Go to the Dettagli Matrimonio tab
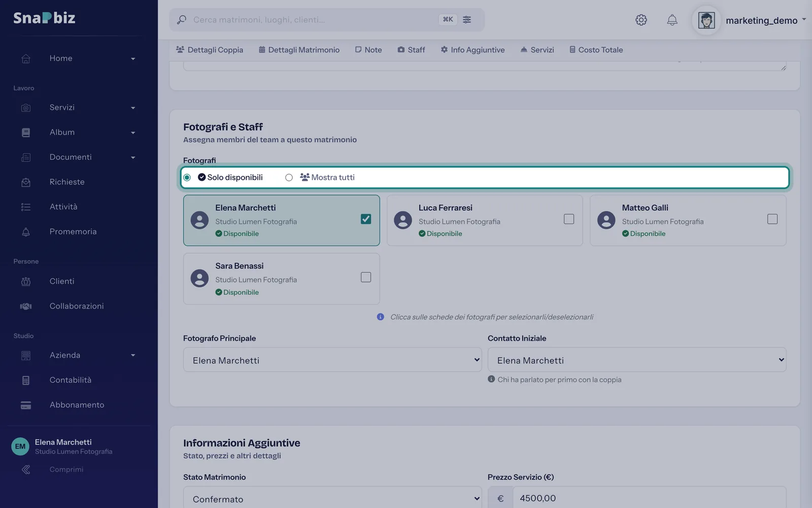 point(299,50)
